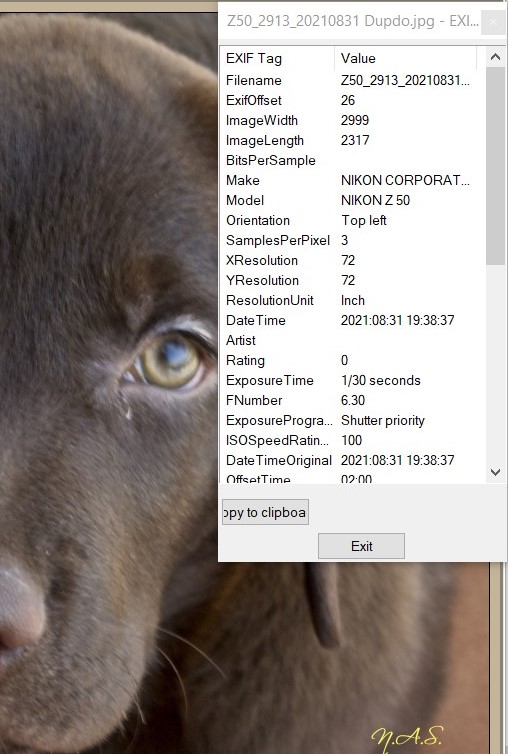Click the dog's eye in the photo
This screenshot has height=754, width=508.
point(171,361)
